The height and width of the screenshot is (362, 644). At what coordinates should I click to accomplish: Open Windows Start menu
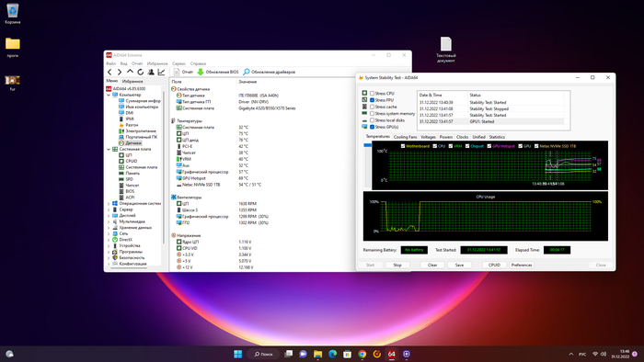click(x=237, y=354)
